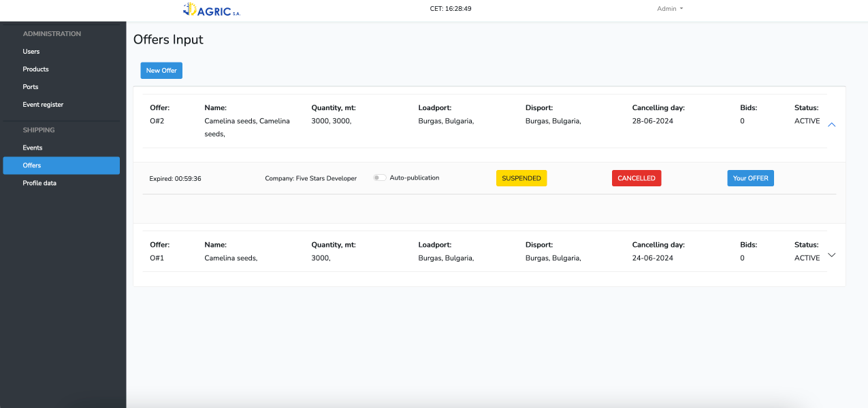Click the CET clock in header
The width and height of the screenshot is (868, 408).
pos(451,9)
